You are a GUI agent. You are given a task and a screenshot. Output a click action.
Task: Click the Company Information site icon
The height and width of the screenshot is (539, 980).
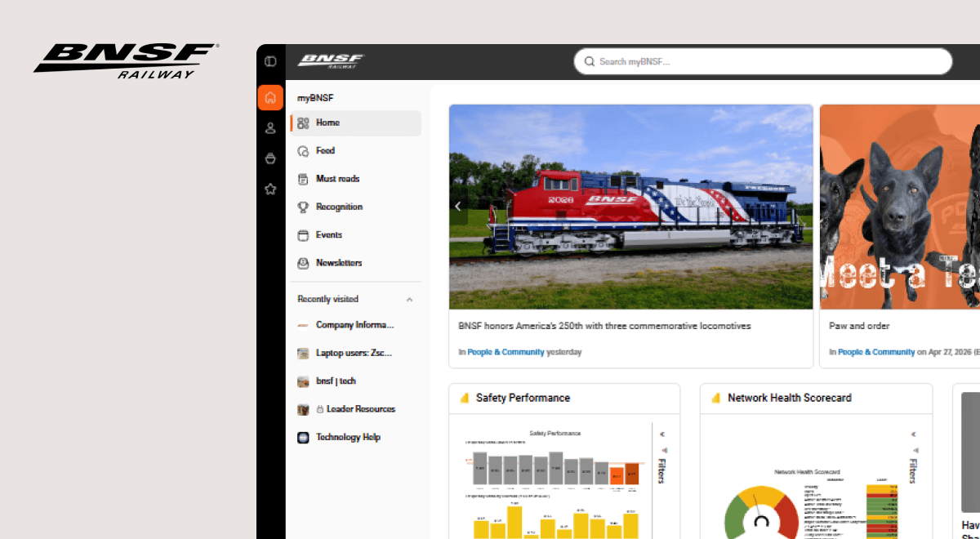303,325
